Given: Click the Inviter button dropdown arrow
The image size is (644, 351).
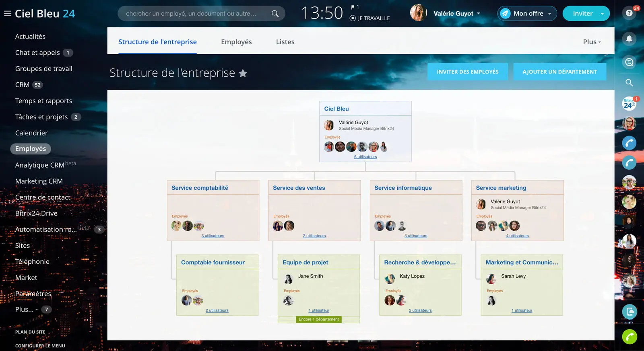Looking at the screenshot, I should [x=602, y=14].
